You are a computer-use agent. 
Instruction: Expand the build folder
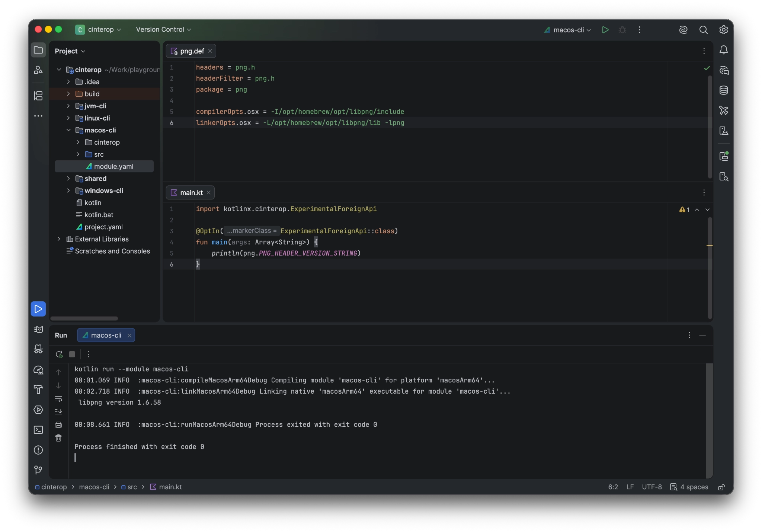pyautogui.click(x=68, y=94)
